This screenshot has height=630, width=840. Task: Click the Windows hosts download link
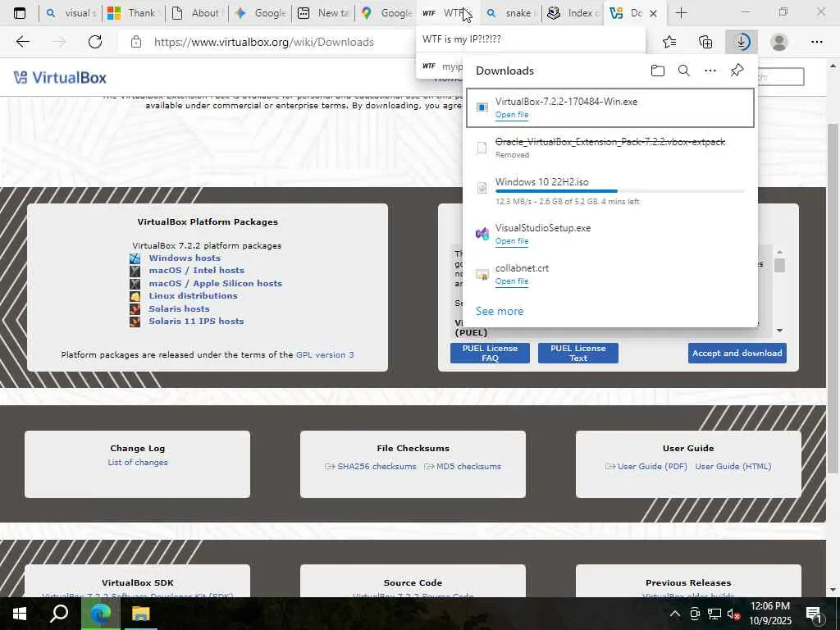tap(185, 258)
